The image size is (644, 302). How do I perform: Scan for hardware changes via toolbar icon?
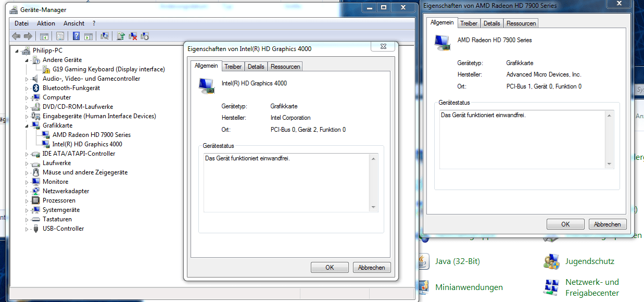pos(105,36)
